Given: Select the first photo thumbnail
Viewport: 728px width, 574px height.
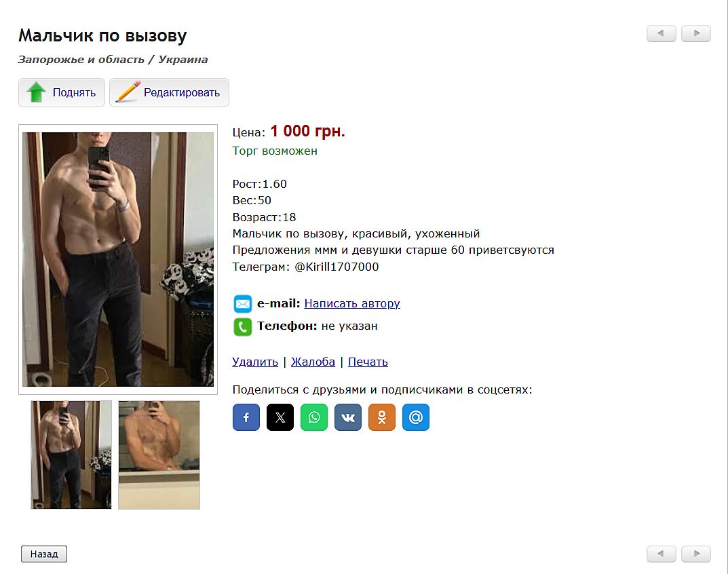Looking at the screenshot, I should point(71,455).
